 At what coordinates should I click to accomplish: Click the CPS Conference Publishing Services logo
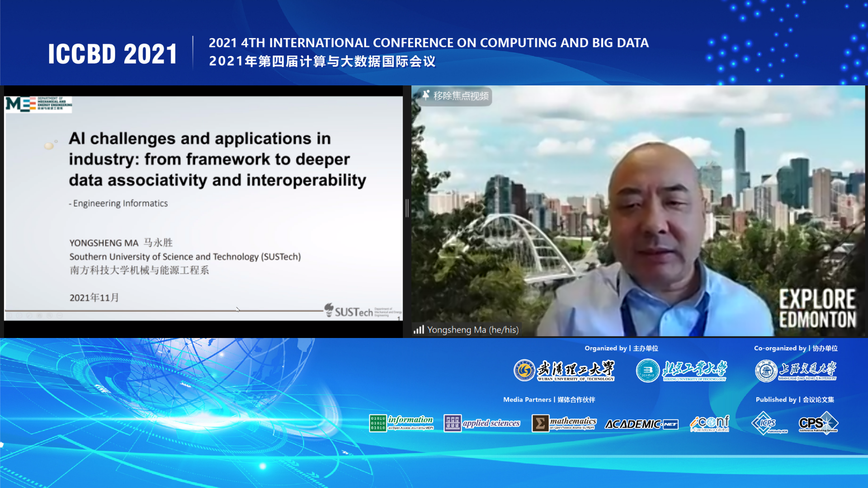tap(818, 423)
